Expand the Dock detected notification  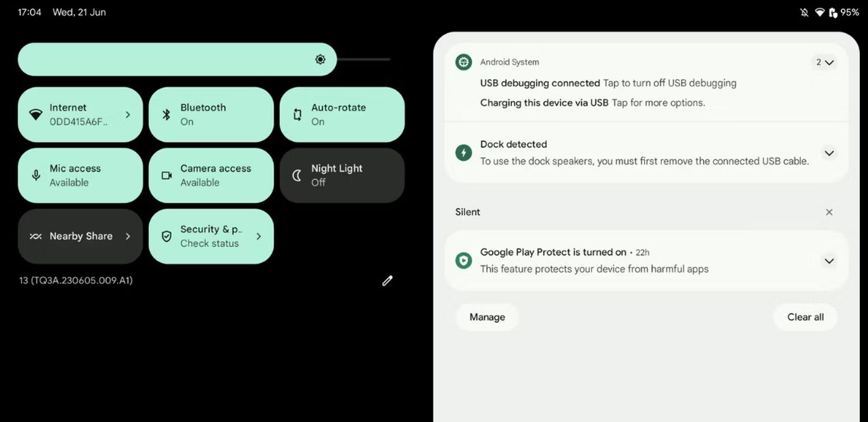point(829,153)
